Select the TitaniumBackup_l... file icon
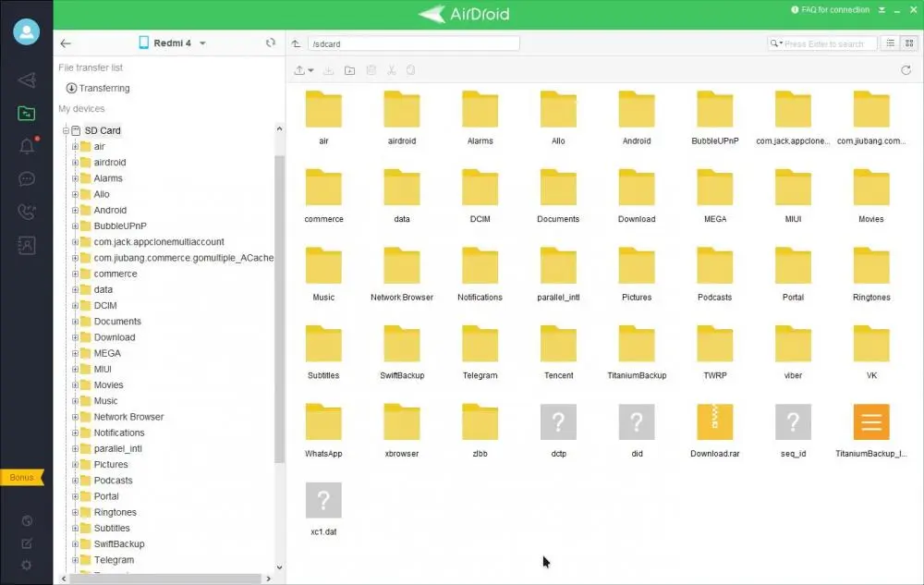 871,421
